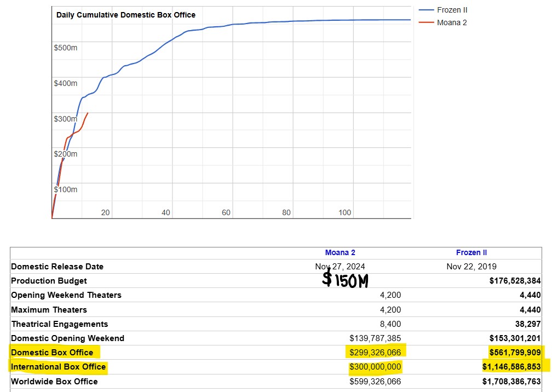Click Frozen II international value $1,146,586,853
This screenshot has width=552, height=392.
click(x=511, y=366)
